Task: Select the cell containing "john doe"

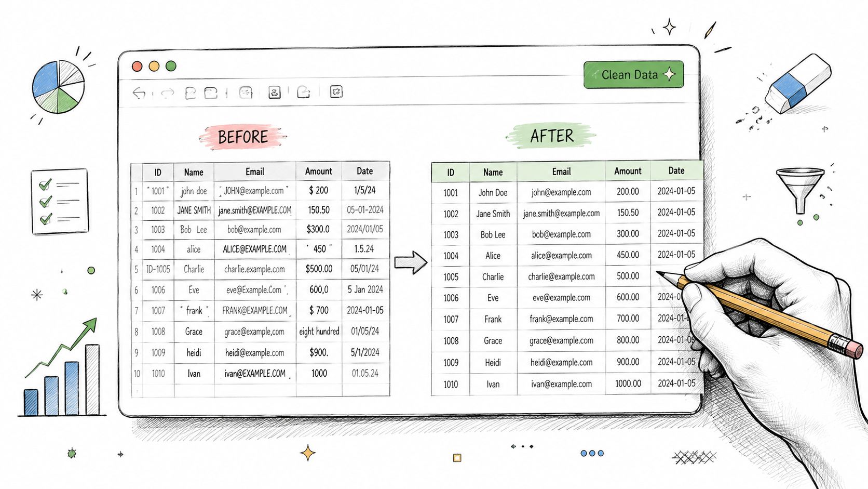Action: point(194,191)
